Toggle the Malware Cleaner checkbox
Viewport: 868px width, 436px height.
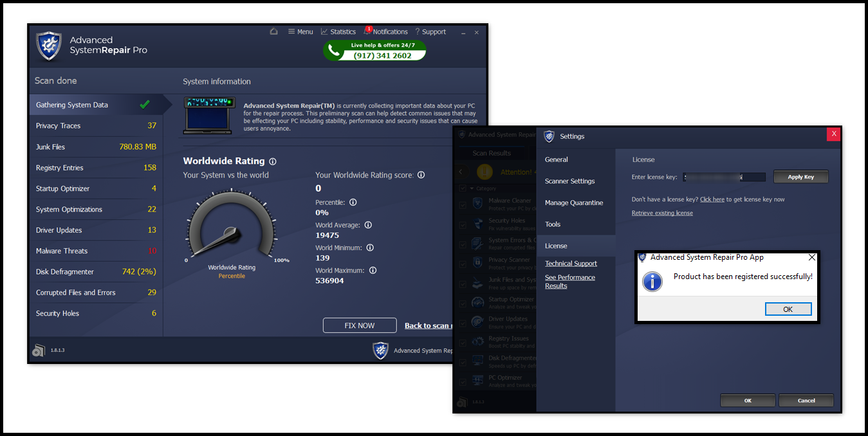pyautogui.click(x=463, y=204)
